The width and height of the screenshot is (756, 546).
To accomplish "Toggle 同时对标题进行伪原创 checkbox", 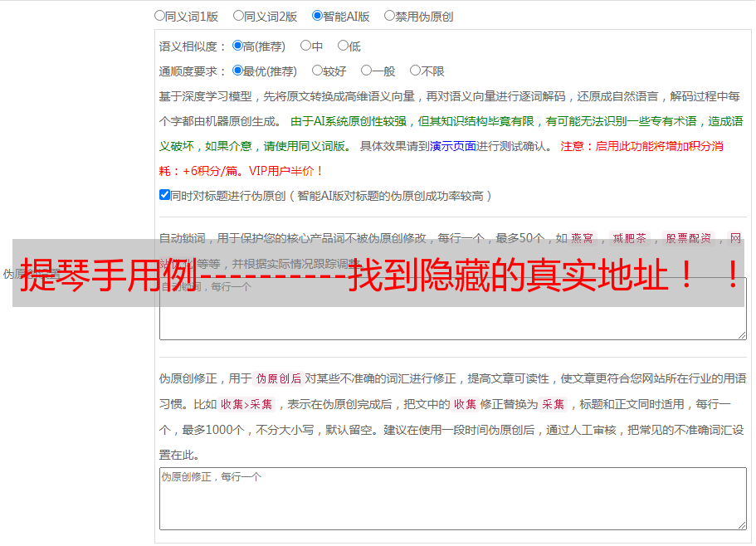I will pyautogui.click(x=164, y=195).
